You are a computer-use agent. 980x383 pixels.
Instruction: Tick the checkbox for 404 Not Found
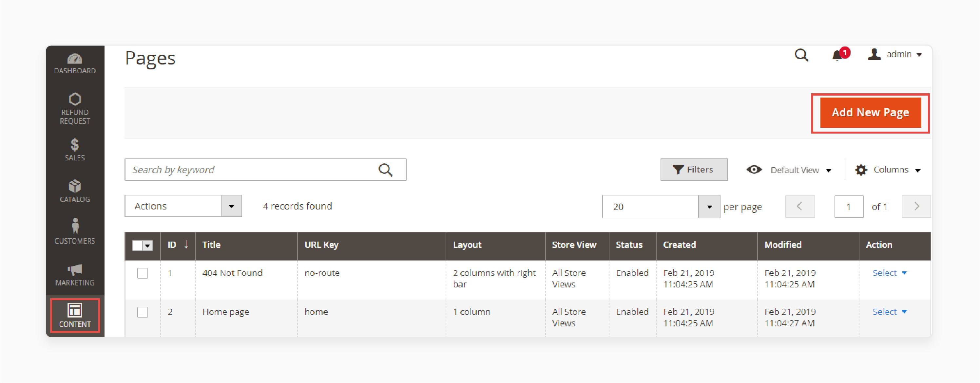143,273
